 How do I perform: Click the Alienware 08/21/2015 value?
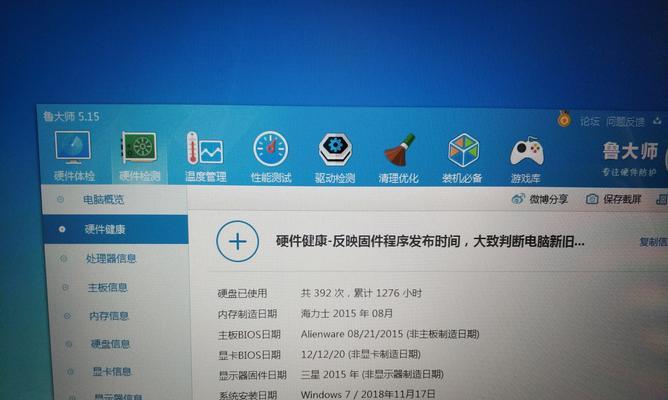390,334
